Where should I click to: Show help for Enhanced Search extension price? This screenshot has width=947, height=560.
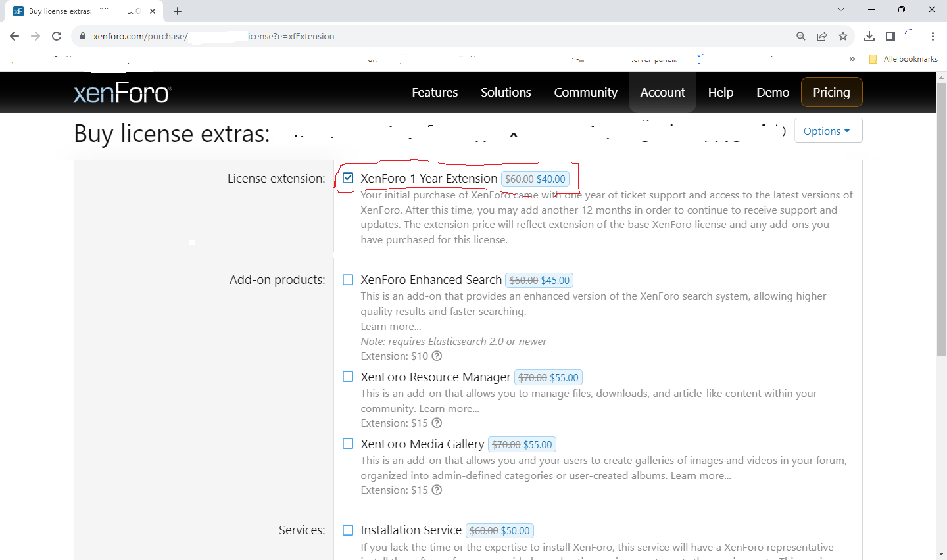[437, 356]
